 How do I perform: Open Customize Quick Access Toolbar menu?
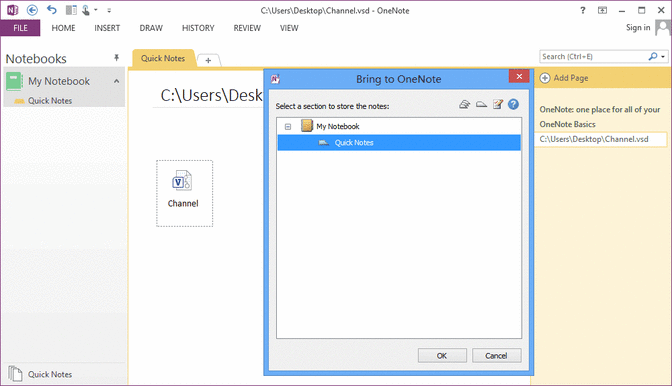pos(109,10)
